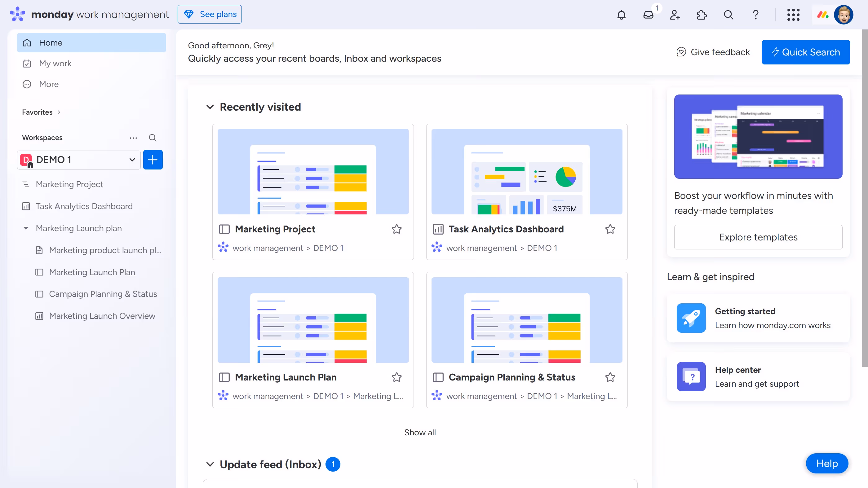Click the Invite members icon
This screenshot has width=868, height=488.
(675, 15)
